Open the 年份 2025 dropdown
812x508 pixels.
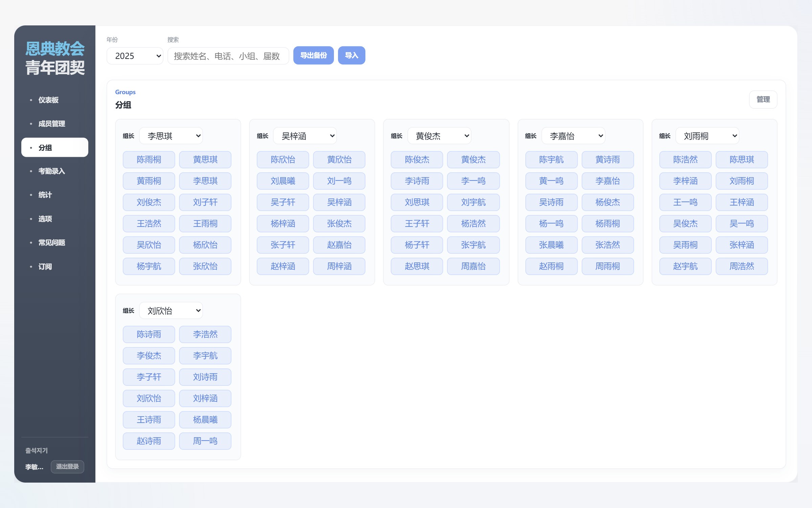click(x=135, y=56)
